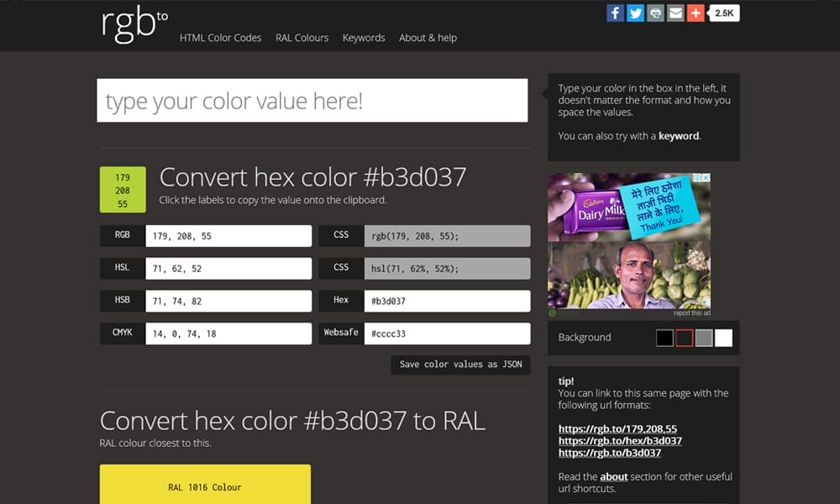
Task: Tweet this color page on Twitter
Action: 636,13
